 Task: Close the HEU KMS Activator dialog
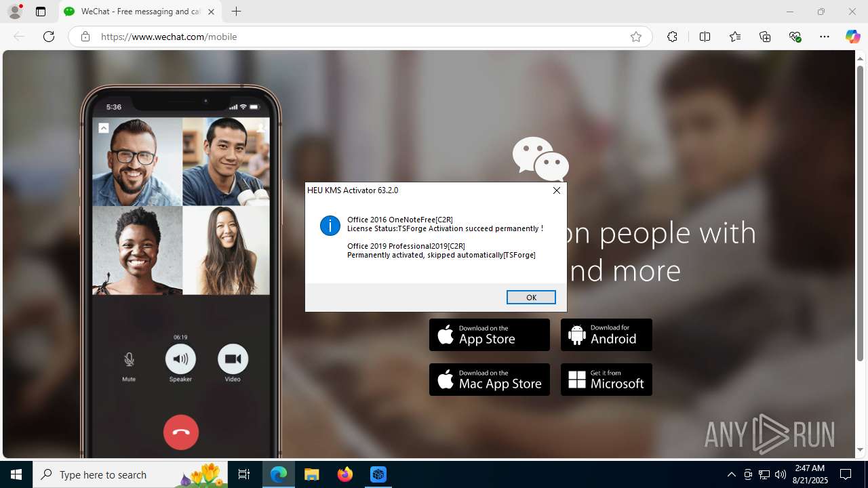(x=557, y=190)
